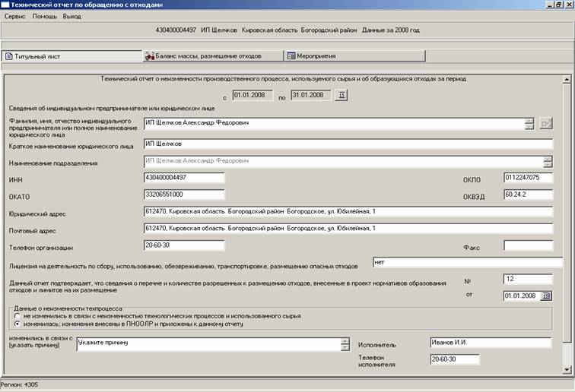575x392 pixels.
Task: Switch to the Мероприятия tab
Action: 313,56
